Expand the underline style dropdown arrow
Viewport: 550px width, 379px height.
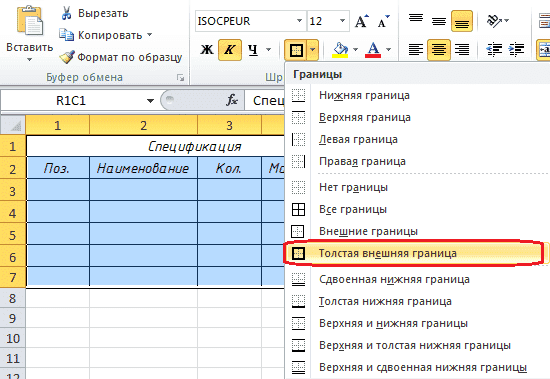(268, 50)
